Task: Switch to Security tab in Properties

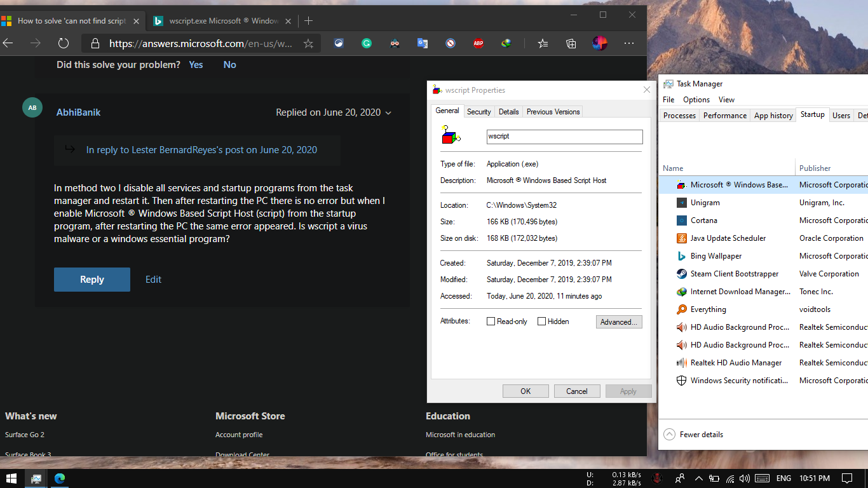Action: [x=478, y=112]
